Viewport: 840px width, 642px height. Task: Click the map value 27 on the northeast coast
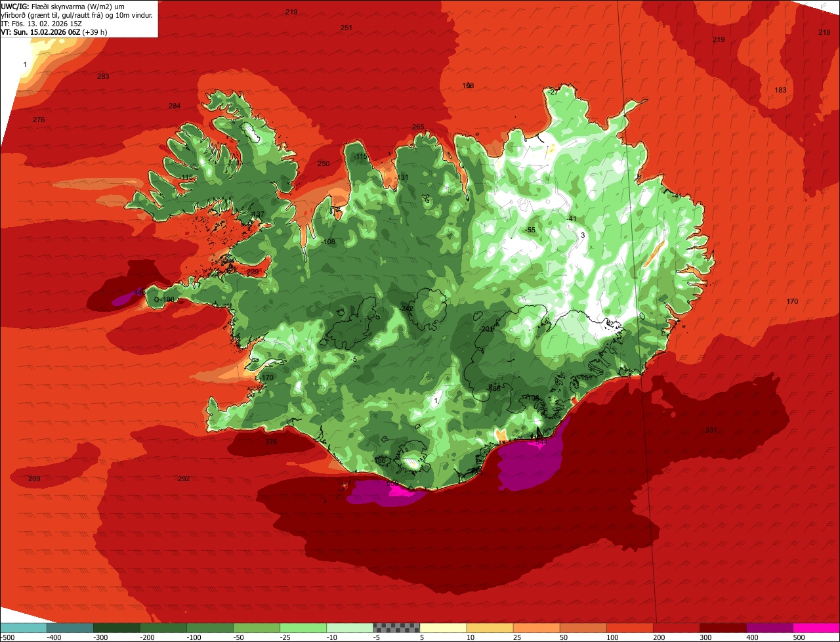pos(554,92)
